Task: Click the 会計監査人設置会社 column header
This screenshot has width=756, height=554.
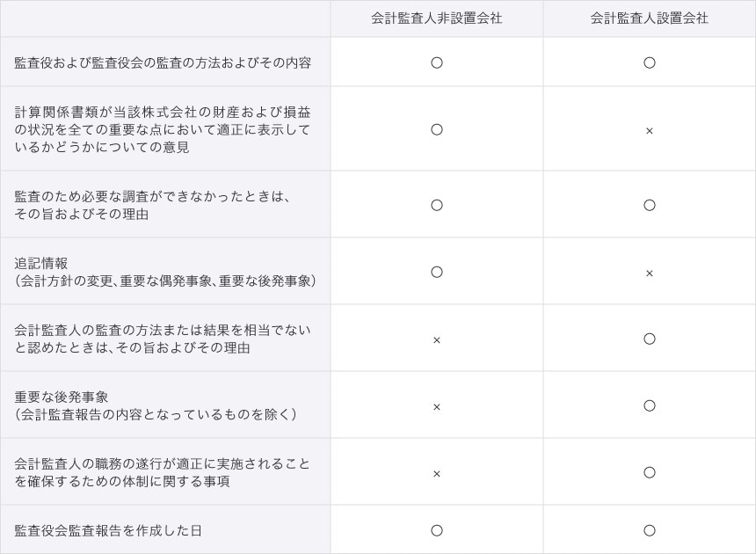Action: (x=649, y=18)
